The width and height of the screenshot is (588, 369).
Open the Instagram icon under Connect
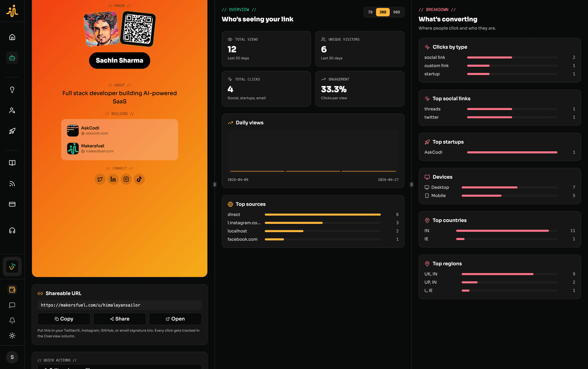pyautogui.click(x=126, y=179)
